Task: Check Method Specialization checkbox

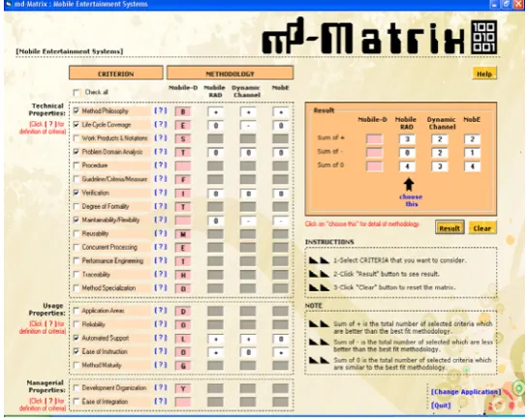Action: click(x=77, y=288)
